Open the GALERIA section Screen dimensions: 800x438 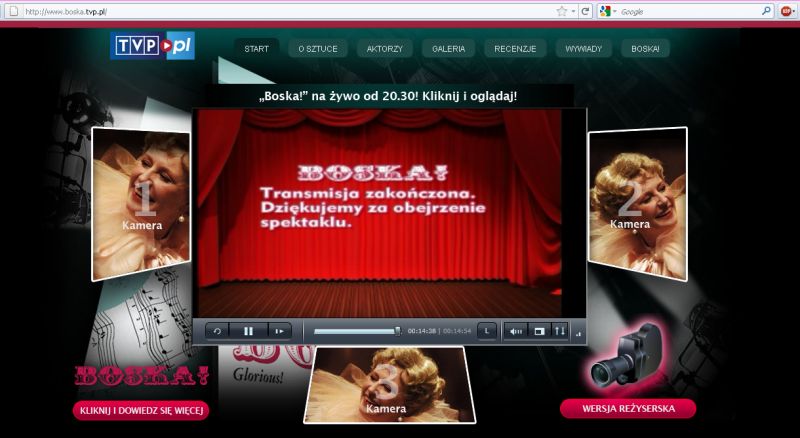point(448,49)
